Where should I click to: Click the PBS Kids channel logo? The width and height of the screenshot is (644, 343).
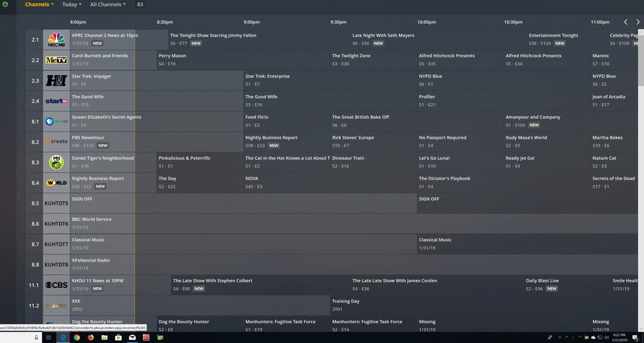(56, 162)
